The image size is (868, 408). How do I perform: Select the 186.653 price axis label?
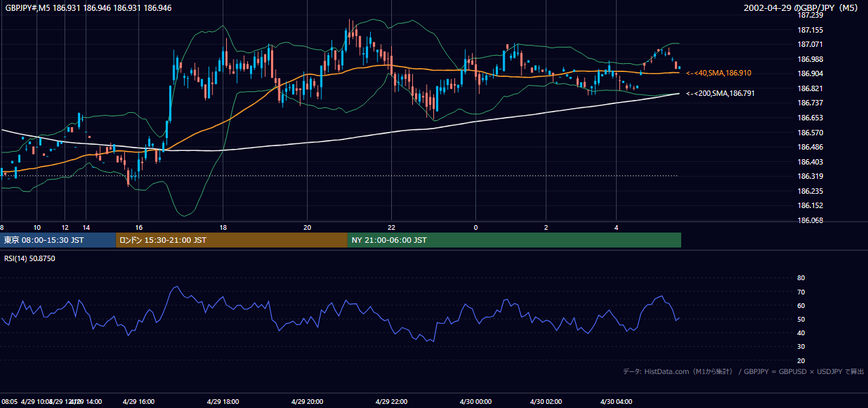810,118
